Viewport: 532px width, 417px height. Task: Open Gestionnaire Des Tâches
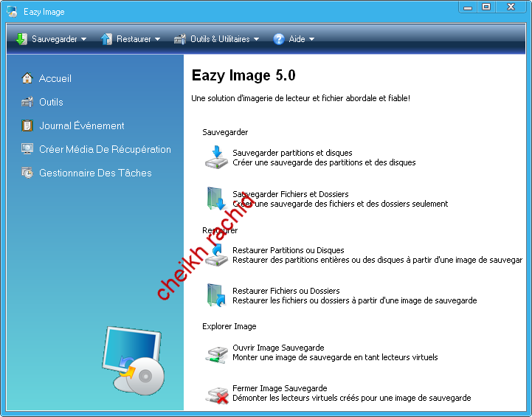[x=95, y=173]
